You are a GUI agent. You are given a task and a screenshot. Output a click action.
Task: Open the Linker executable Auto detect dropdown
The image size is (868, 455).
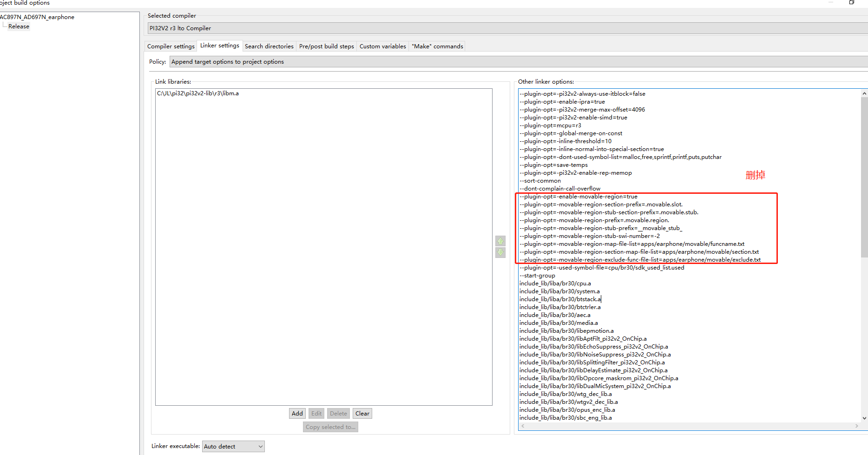pos(234,446)
